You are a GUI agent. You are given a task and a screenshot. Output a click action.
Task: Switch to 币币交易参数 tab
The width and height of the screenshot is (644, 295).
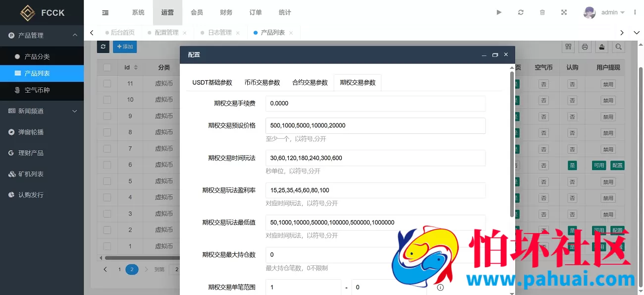(262, 82)
